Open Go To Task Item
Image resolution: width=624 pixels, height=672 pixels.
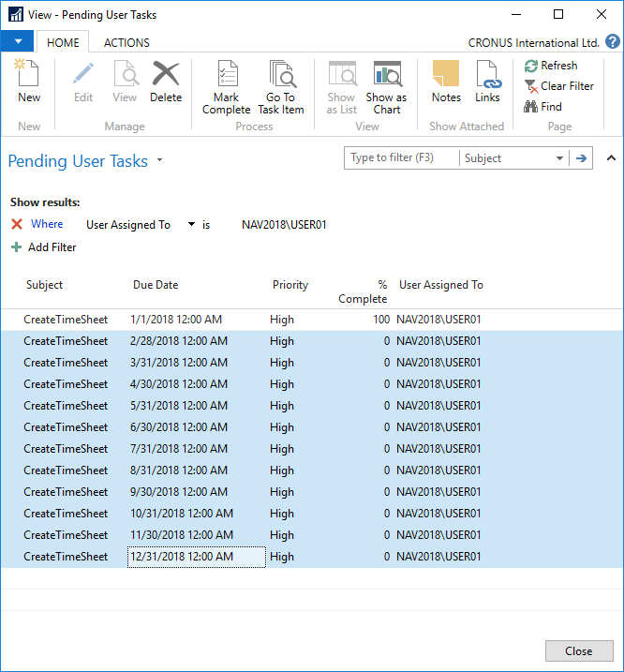tap(281, 87)
